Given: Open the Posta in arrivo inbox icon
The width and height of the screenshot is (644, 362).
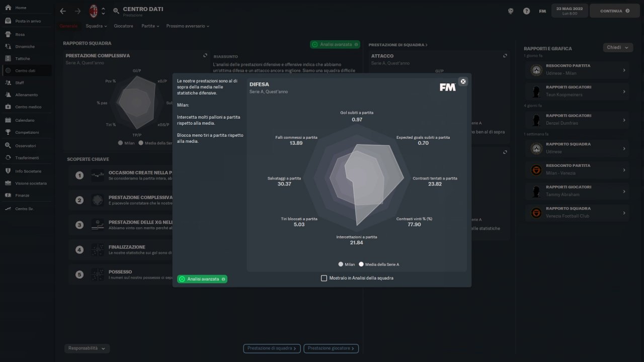Looking at the screenshot, I should tap(8, 21).
